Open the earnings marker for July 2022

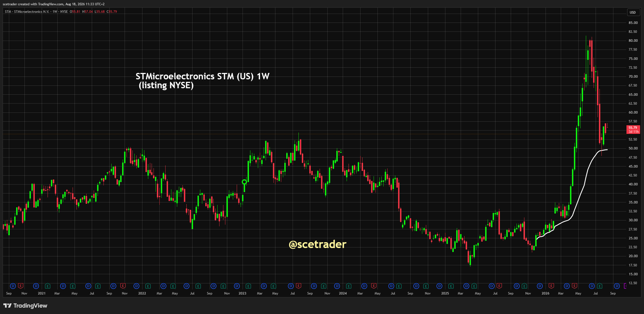click(x=198, y=286)
